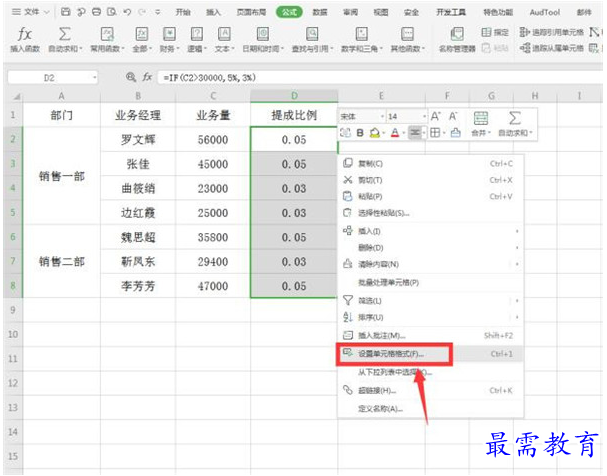Screen dimensions: 607x476
Task: Open the font color dropdown arrow
Action: (x=403, y=133)
